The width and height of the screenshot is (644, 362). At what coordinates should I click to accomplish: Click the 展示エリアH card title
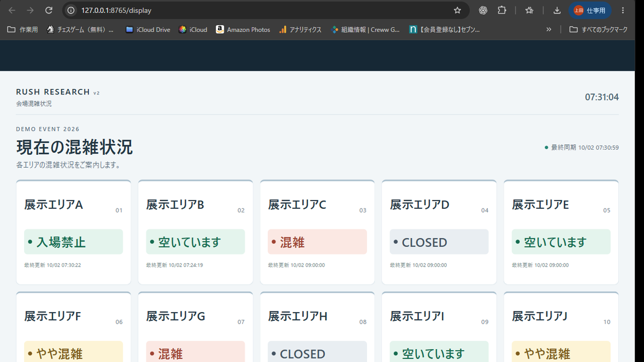pos(298,316)
